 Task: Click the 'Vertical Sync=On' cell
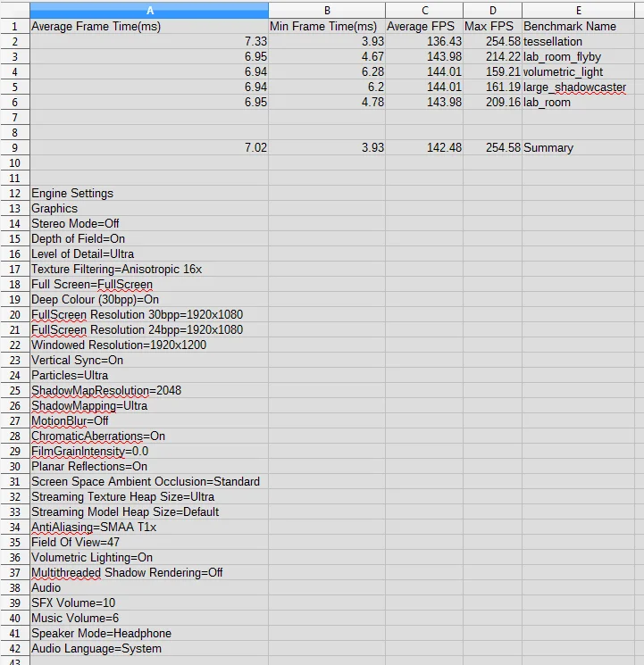(x=149, y=360)
